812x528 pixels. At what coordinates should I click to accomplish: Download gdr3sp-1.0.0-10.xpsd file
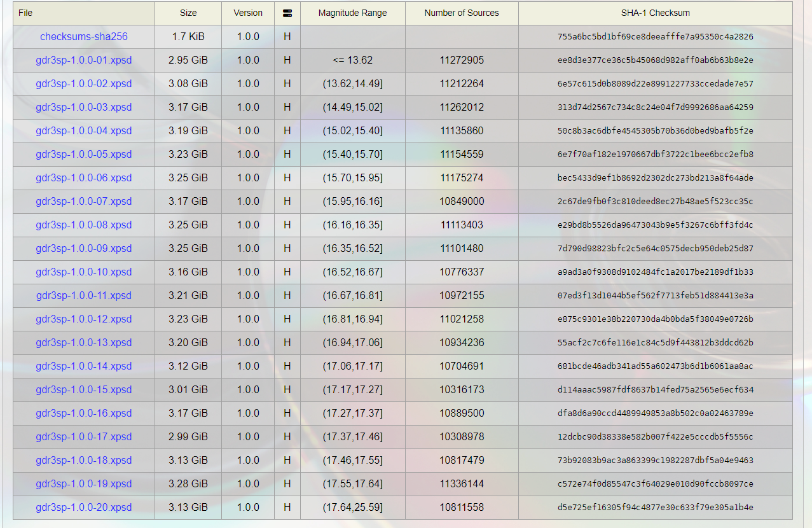pos(84,272)
